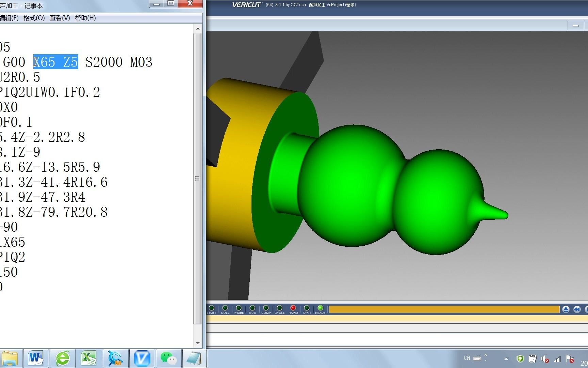
Task: Click the network signal tray icon
Action: pos(557,359)
